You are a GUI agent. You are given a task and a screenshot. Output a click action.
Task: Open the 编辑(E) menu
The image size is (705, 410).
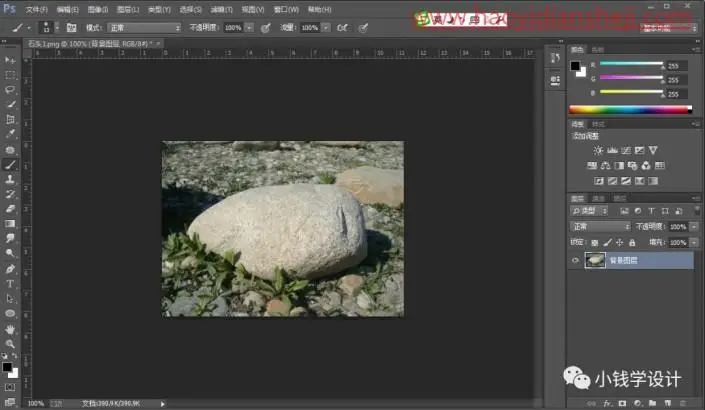(x=67, y=9)
